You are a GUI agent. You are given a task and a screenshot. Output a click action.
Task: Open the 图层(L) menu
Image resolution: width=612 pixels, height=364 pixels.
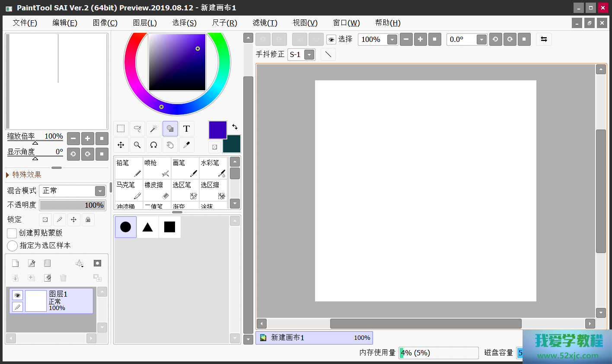click(145, 23)
